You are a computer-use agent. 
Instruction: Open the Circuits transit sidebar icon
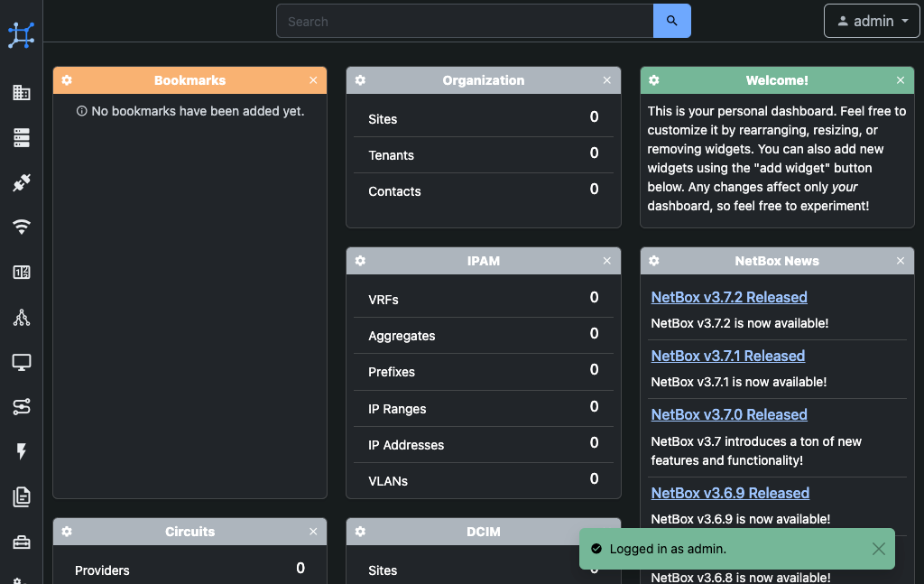pyautogui.click(x=22, y=406)
